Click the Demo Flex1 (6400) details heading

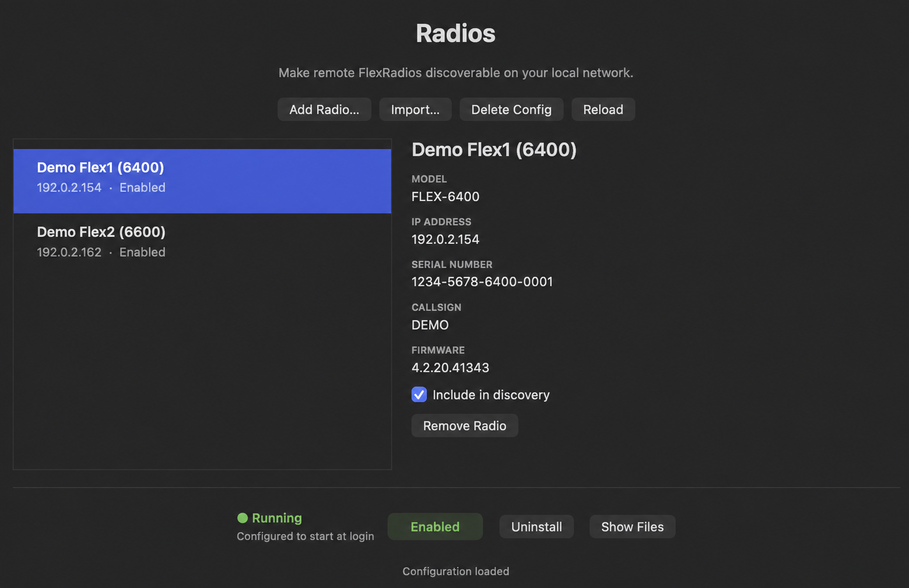click(494, 150)
